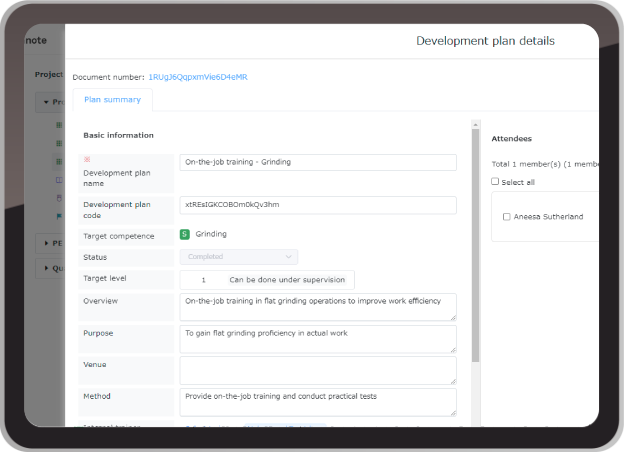624x452 pixels.
Task: Click into the Overview text area
Action: click(318, 307)
